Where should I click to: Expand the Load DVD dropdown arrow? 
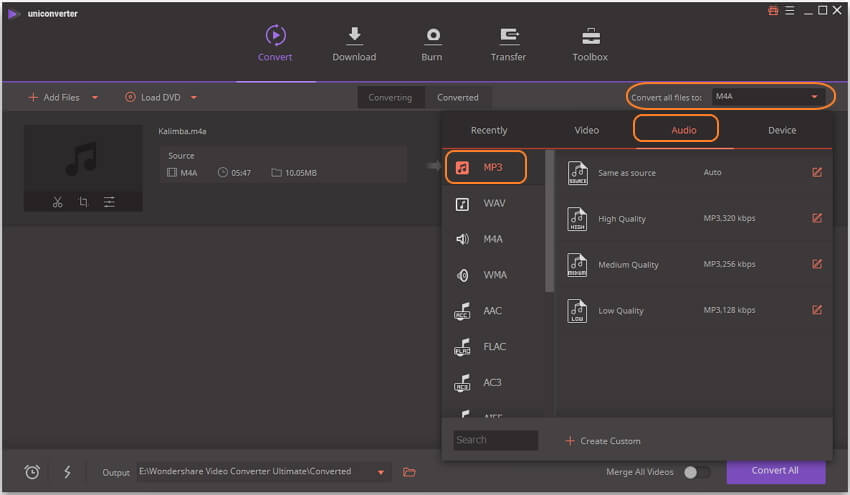pos(194,98)
